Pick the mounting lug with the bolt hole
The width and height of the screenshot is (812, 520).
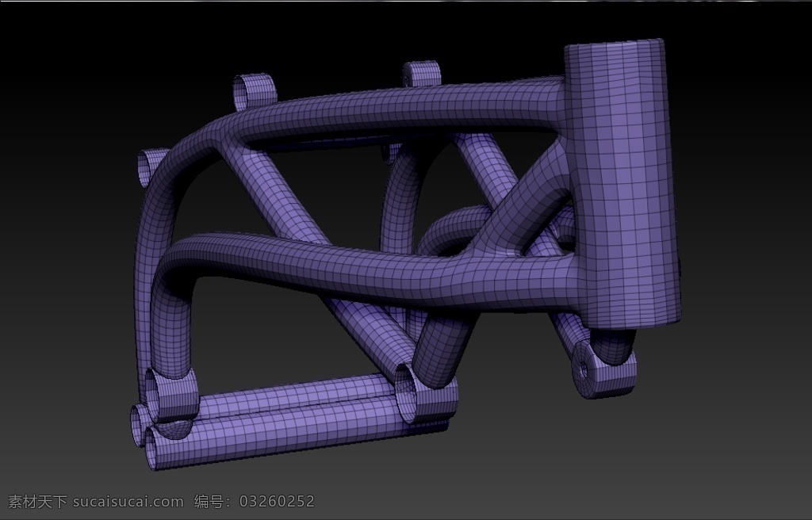click(603, 369)
